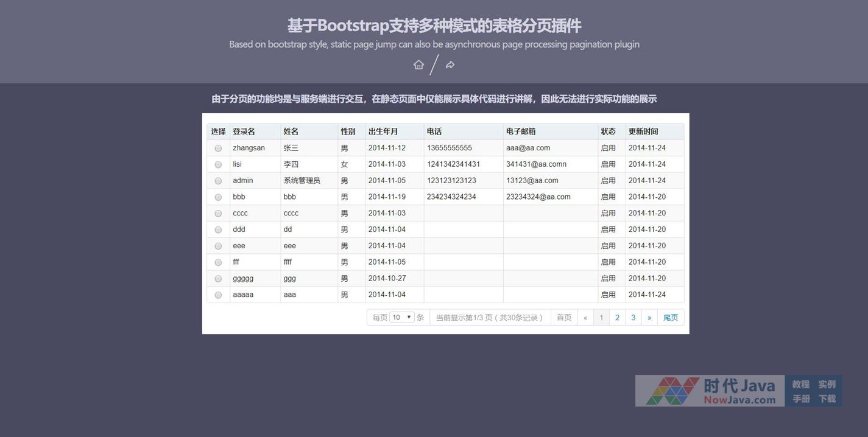Click the next page » arrow

coord(649,318)
